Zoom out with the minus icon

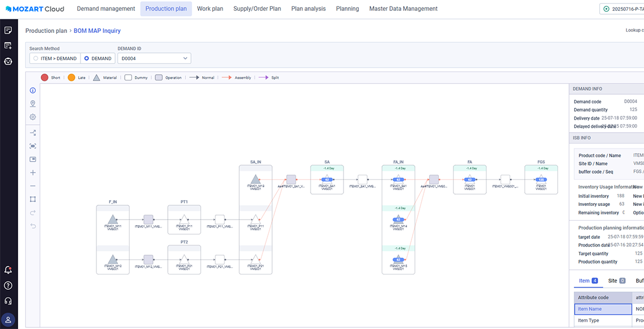pos(33,186)
